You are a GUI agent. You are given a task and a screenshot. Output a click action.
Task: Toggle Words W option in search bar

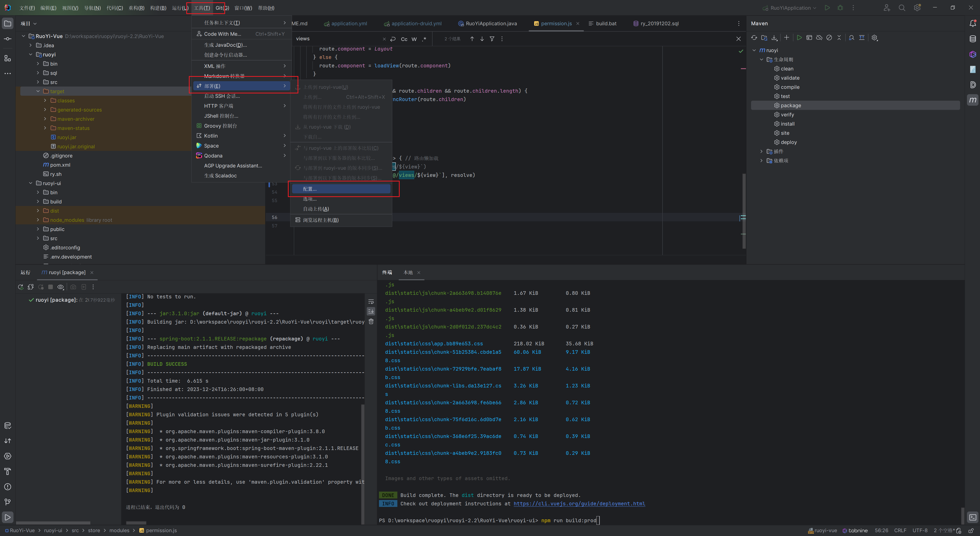coord(414,39)
